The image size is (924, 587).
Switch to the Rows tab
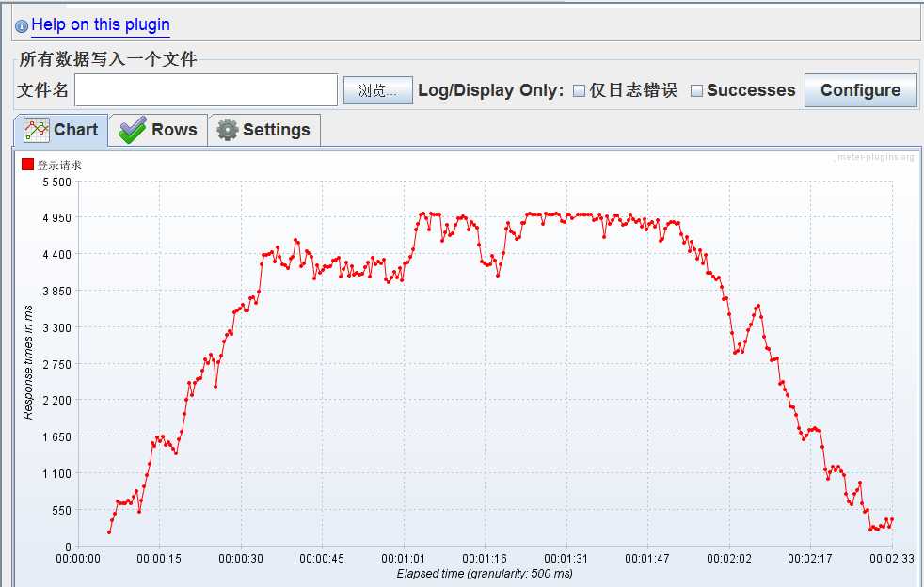158,130
